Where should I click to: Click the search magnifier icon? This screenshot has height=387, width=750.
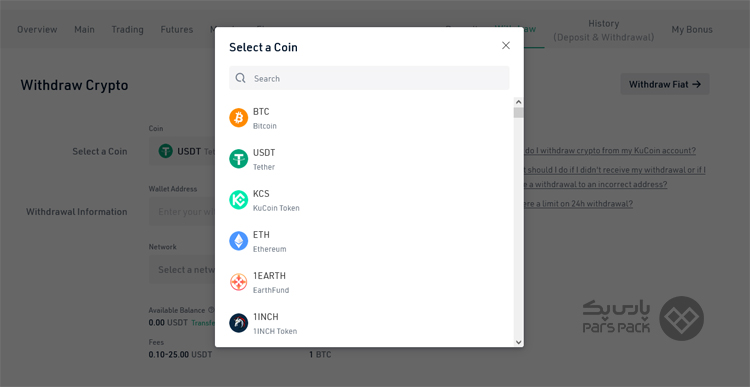(x=241, y=78)
